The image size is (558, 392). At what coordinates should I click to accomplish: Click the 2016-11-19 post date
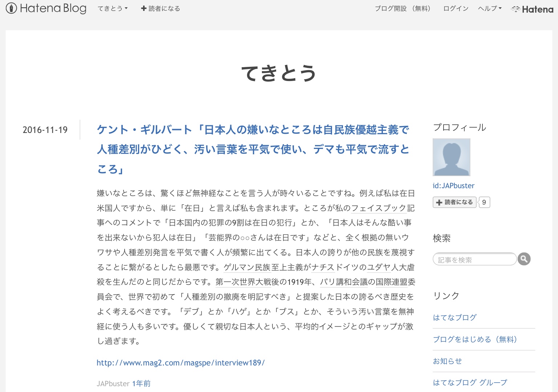click(x=45, y=130)
